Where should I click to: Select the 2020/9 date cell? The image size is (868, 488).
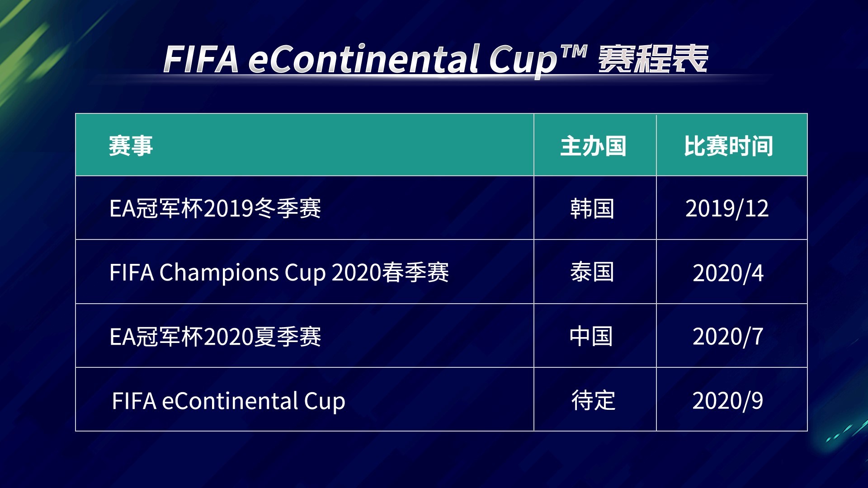click(727, 401)
